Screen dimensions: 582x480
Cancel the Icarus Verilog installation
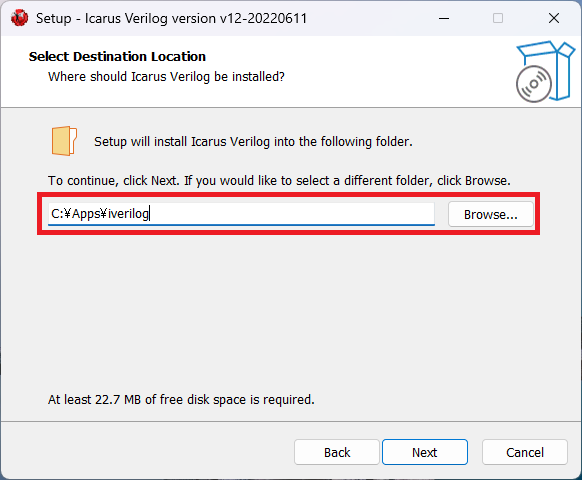[x=525, y=452]
